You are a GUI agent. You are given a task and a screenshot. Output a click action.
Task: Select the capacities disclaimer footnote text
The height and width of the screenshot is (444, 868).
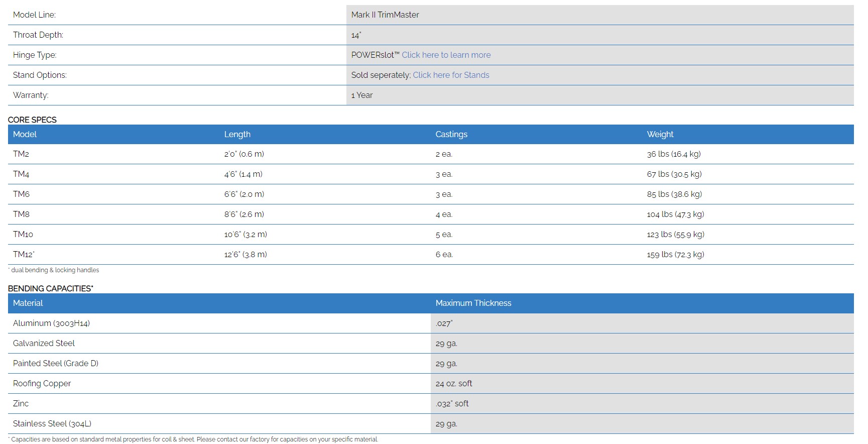[194, 439]
